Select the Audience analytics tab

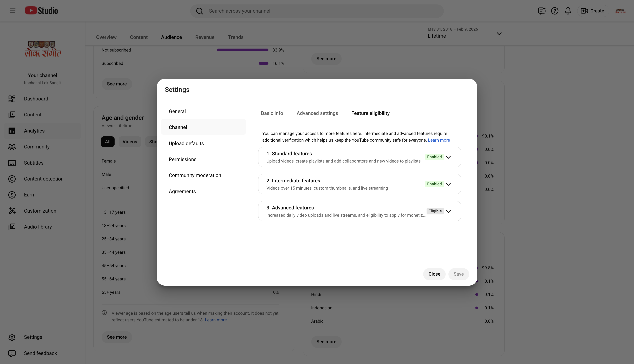click(x=171, y=37)
